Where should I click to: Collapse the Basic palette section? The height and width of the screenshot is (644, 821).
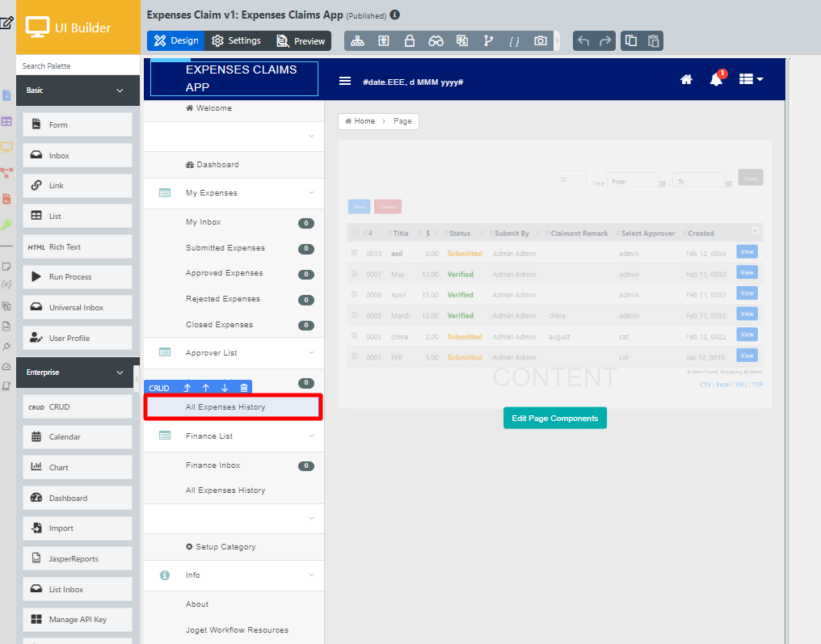(120, 90)
